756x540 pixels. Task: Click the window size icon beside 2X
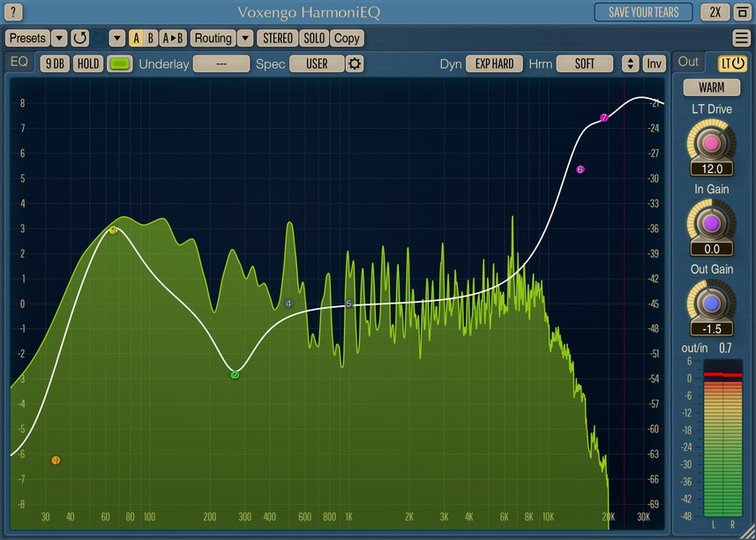pos(741,12)
